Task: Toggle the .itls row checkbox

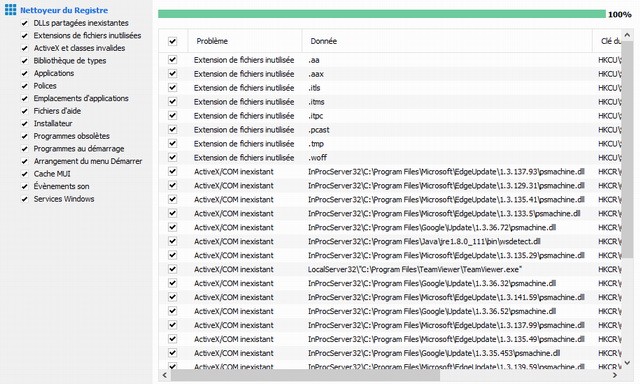Action: (x=173, y=88)
